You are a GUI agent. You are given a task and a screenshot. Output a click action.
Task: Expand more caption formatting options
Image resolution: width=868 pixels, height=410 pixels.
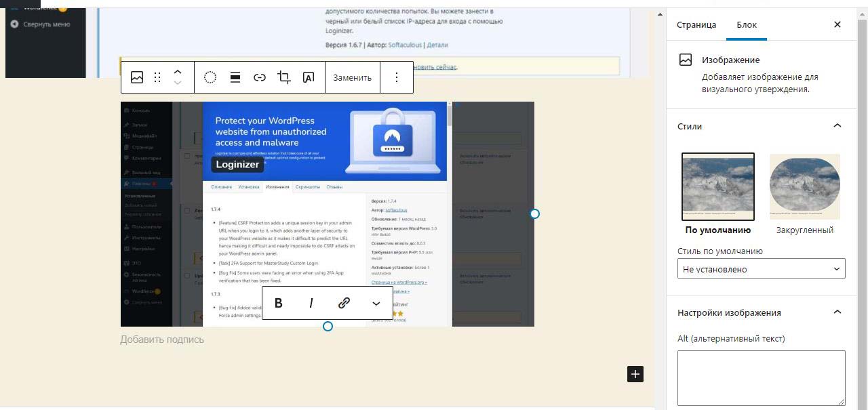pos(376,303)
